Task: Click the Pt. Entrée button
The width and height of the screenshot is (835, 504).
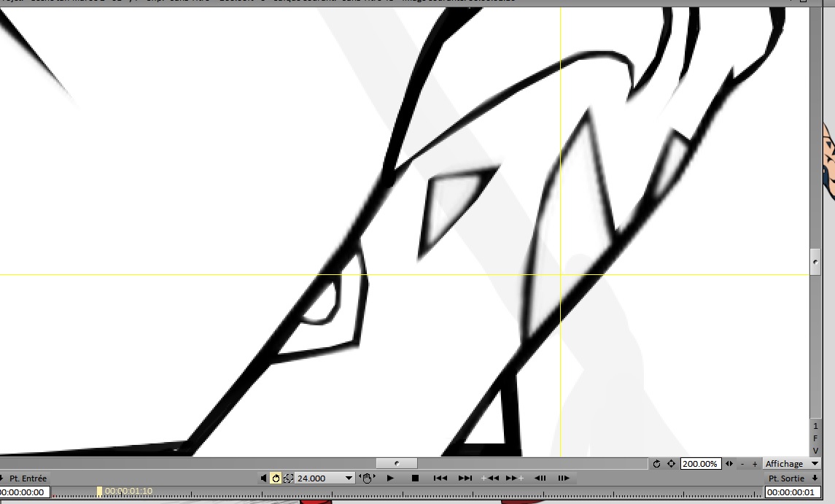Action: (x=28, y=478)
